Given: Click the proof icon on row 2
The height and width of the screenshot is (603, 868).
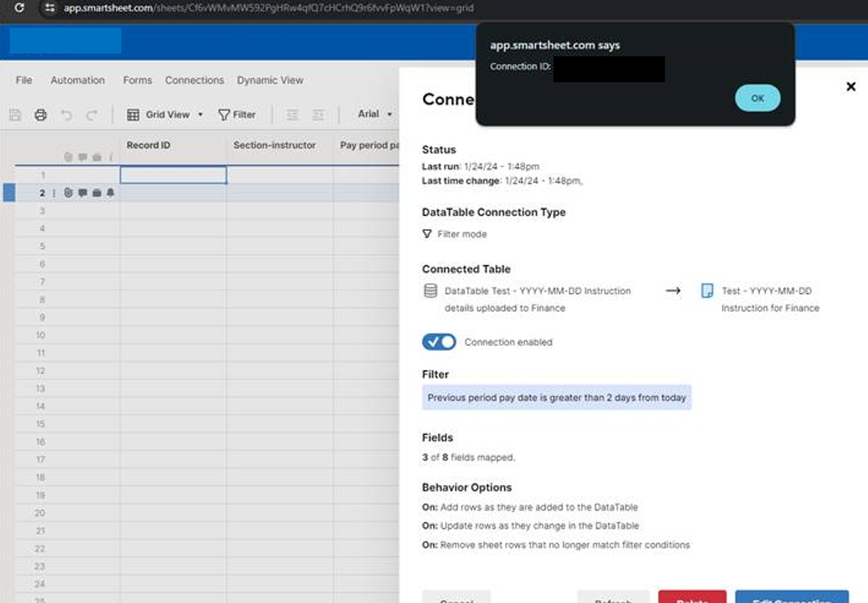Looking at the screenshot, I should [x=97, y=193].
